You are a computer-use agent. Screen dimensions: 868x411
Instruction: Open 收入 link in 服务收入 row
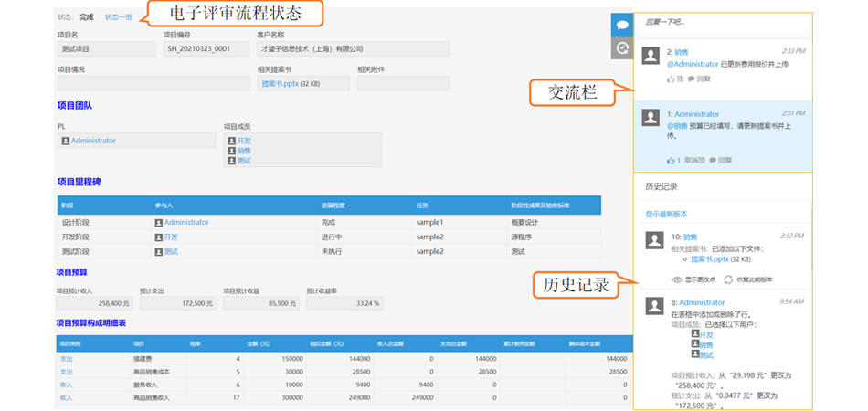[67, 385]
